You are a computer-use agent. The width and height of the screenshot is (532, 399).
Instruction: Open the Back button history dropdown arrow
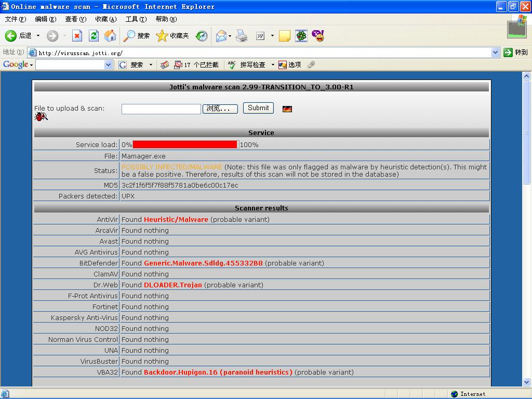pos(38,36)
